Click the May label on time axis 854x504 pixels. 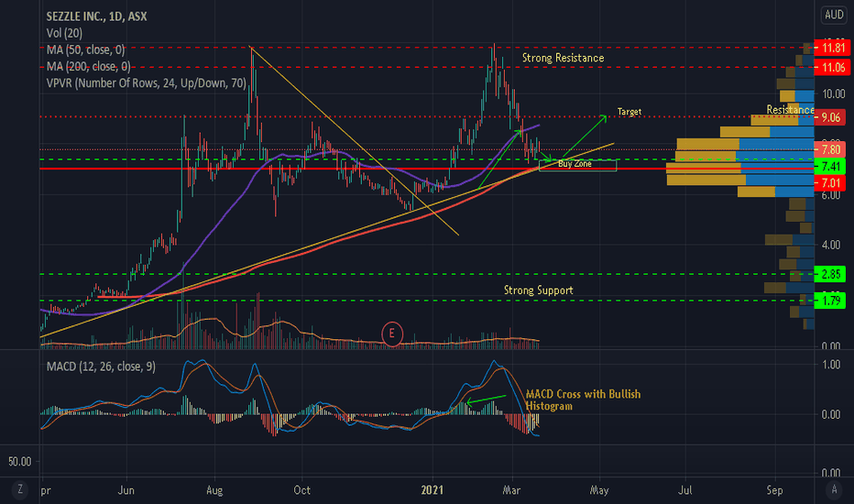coord(599,490)
